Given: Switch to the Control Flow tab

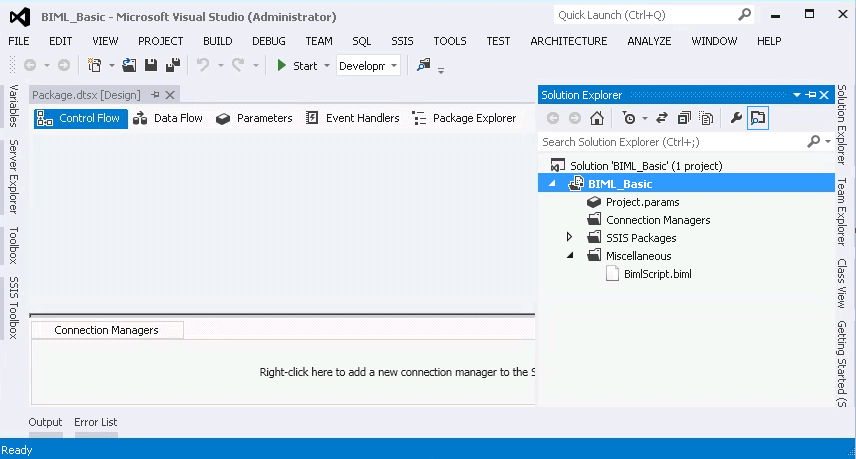Looking at the screenshot, I should [81, 118].
